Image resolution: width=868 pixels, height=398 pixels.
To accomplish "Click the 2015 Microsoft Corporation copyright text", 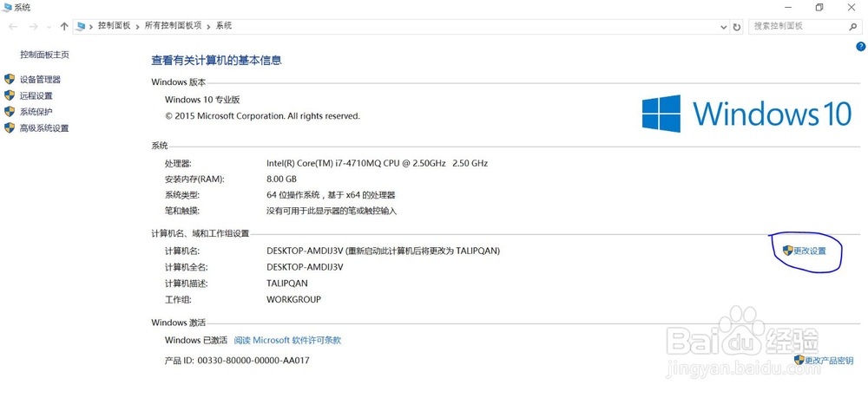I will click(262, 116).
